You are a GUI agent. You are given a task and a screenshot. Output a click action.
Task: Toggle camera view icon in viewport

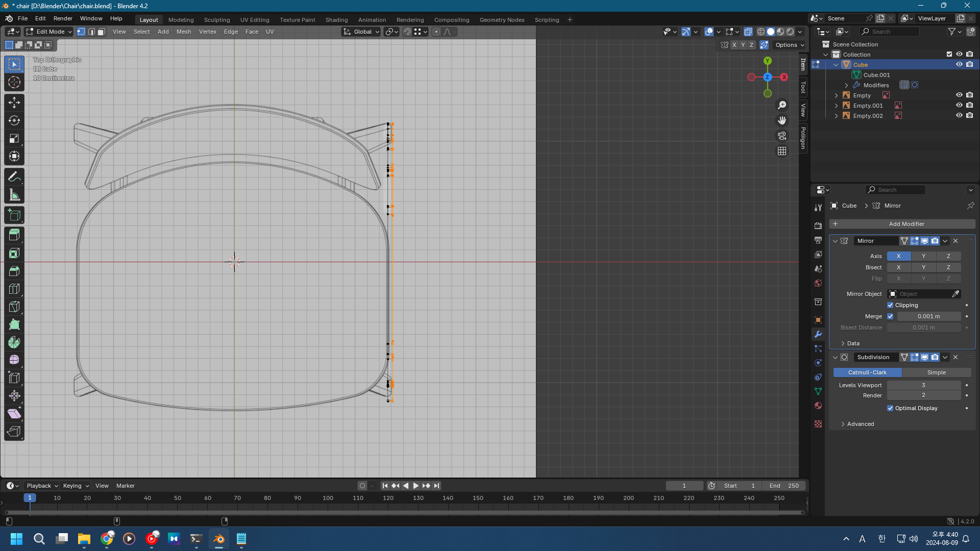[x=782, y=136]
